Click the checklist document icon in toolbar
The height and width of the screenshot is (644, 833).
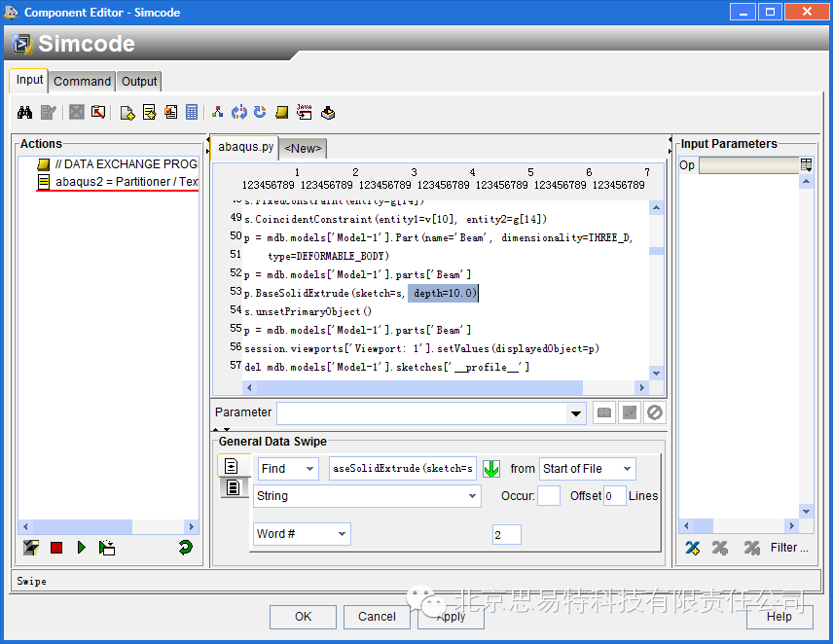pyautogui.click(x=171, y=112)
